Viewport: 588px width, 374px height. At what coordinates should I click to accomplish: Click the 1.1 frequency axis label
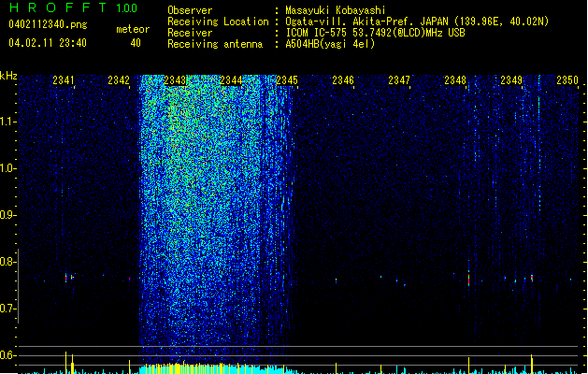(x=7, y=122)
